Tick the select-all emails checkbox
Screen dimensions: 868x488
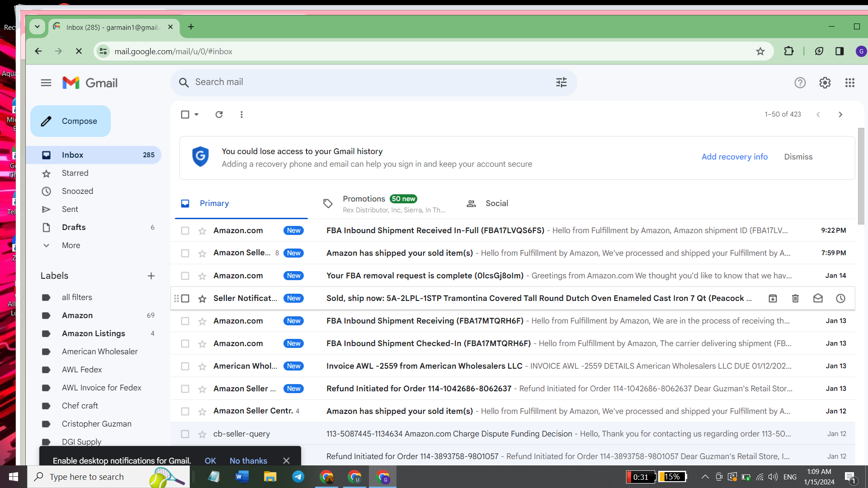click(x=185, y=114)
